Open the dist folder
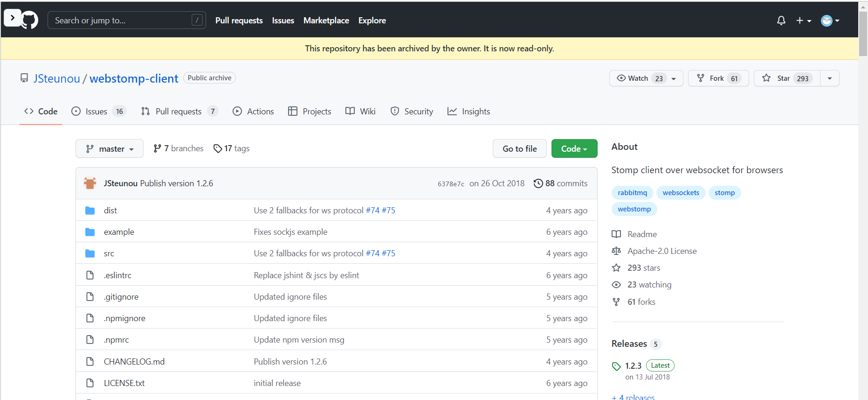The image size is (868, 400). (x=110, y=211)
